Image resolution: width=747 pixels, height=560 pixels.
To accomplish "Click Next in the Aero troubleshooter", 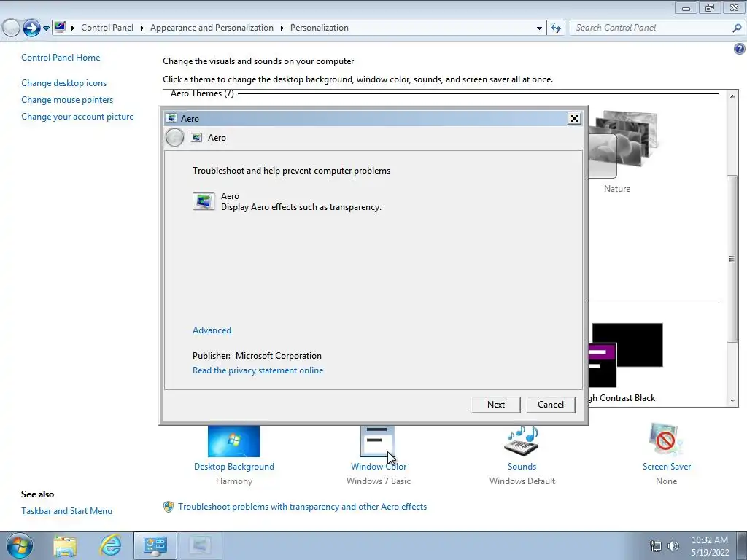I will click(495, 404).
